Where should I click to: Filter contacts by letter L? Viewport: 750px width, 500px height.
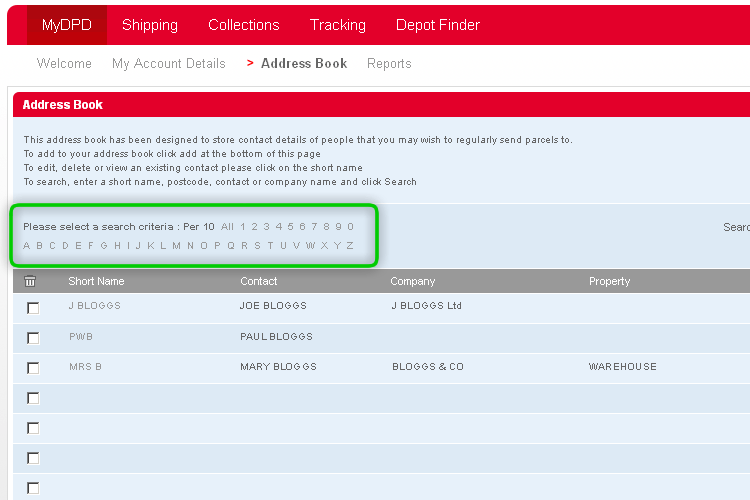click(163, 246)
